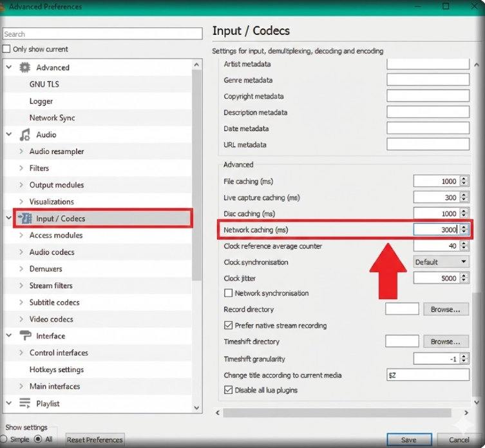Click File caching value field

(435, 181)
